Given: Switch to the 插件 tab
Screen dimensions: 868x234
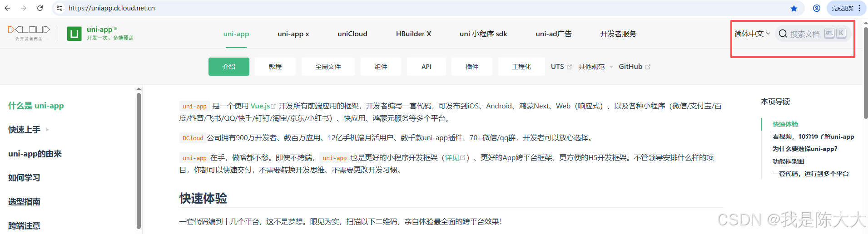Looking at the screenshot, I should [472, 67].
